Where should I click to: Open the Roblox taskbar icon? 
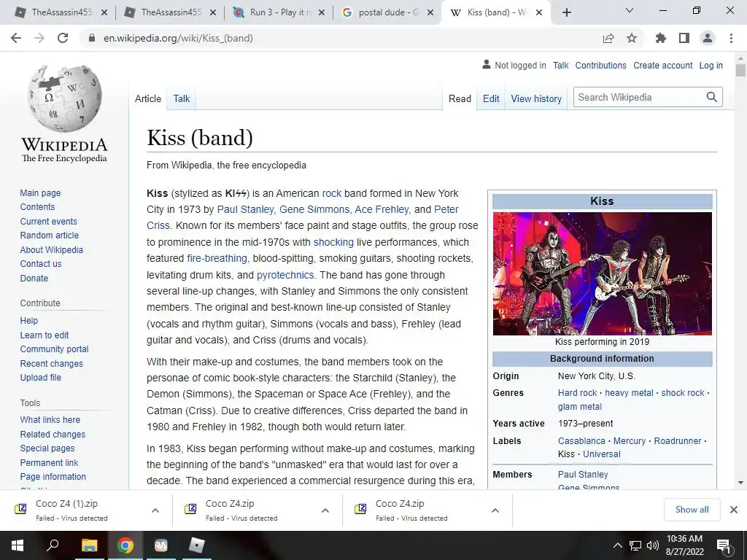(x=196, y=545)
